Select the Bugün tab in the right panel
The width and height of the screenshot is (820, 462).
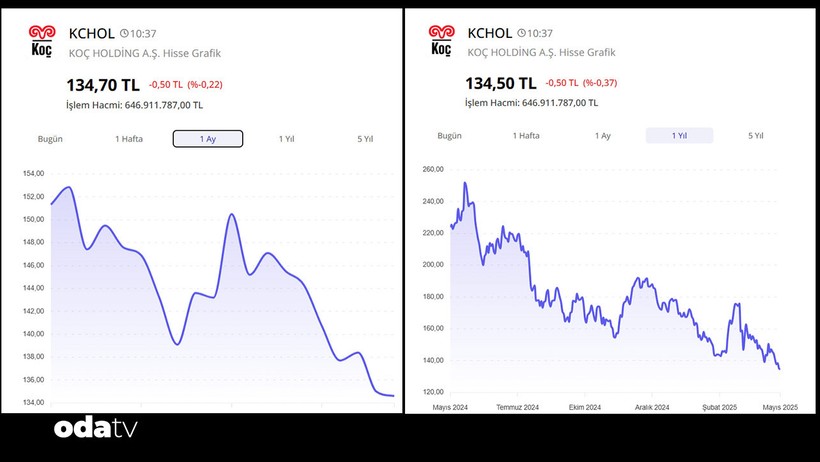pyautogui.click(x=450, y=135)
